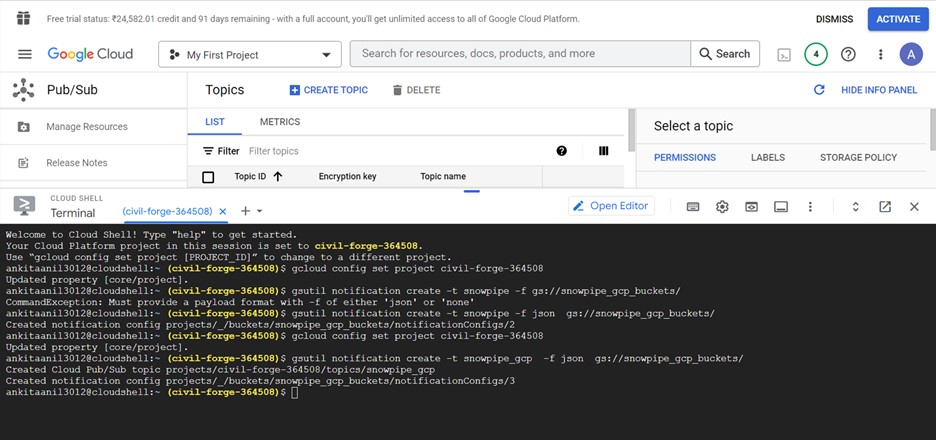Open the notifications badge showing 4
Screen dimensions: 936x440
pos(816,54)
